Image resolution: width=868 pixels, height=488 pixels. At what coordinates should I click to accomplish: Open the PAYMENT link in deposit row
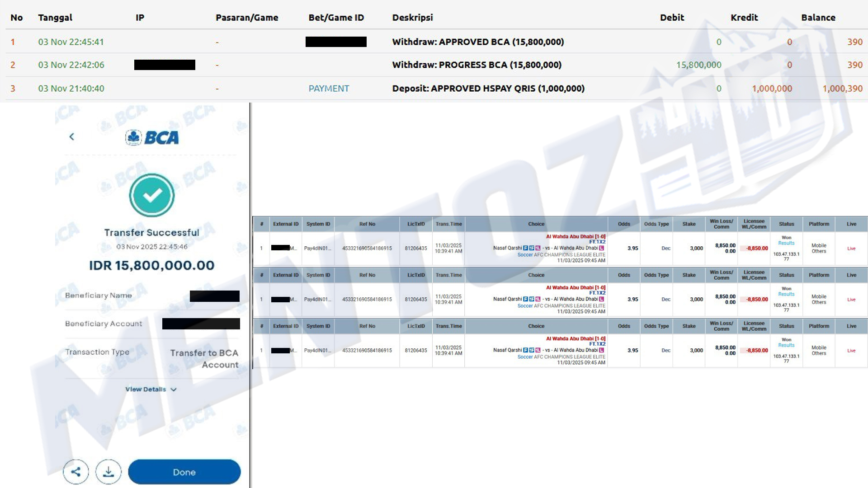coord(329,89)
